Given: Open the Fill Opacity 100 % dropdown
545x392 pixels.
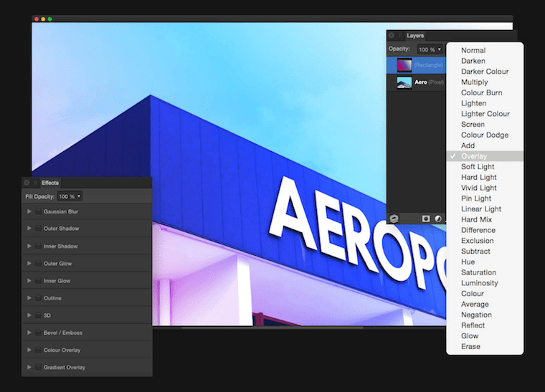Looking at the screenshot, I should [x=70, y=196].
